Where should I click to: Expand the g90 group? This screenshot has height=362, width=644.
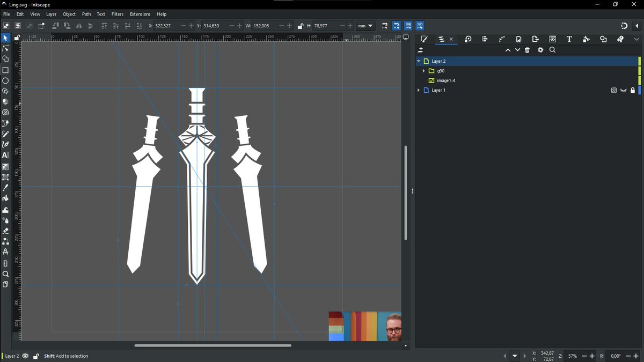pyautogui.click(x=424, y=71)
